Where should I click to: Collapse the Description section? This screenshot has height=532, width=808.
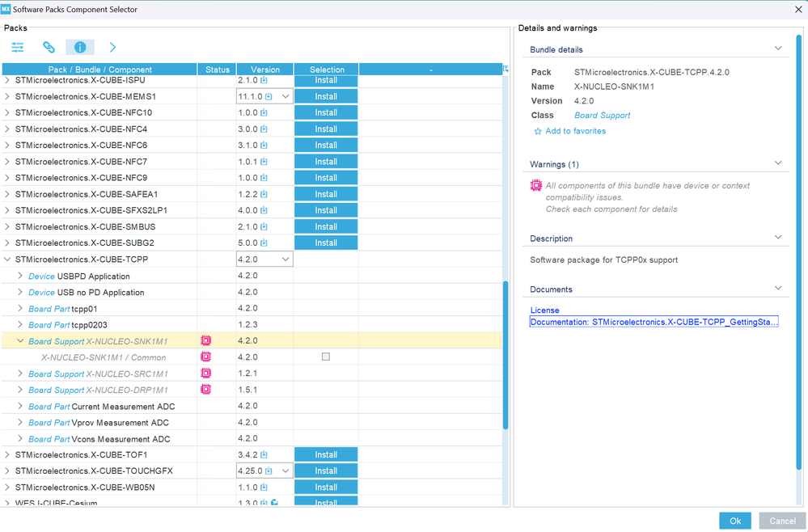(778, 238)
